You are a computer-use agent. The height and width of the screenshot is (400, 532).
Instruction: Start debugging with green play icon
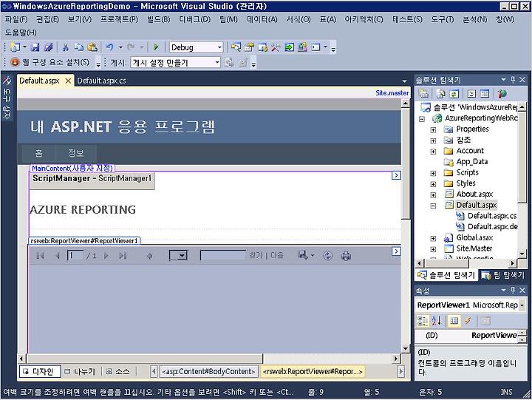pyautogui.click(x=156, y=47)
